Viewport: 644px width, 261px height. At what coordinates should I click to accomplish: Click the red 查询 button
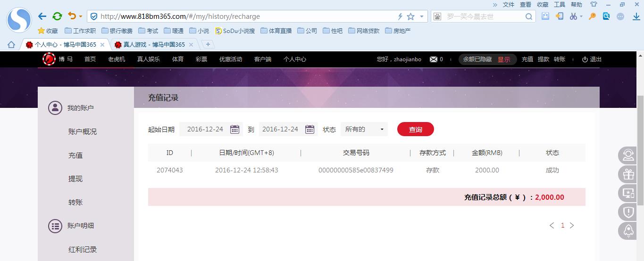pyautogui.click(x=415, y=130)
